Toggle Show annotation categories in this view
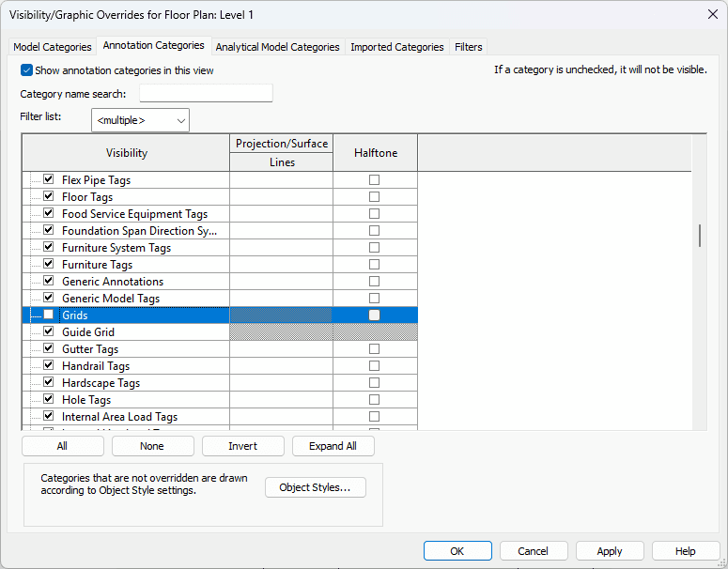The image size is (728, 569). pos(27,70)
